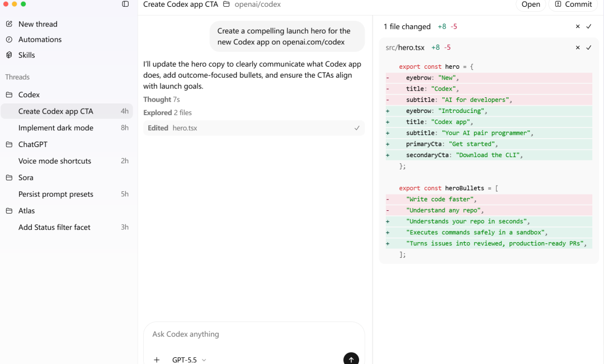Click the ChatGPT folder icon
This screenshot has width=604, height=364.
[x=10, y=144]
